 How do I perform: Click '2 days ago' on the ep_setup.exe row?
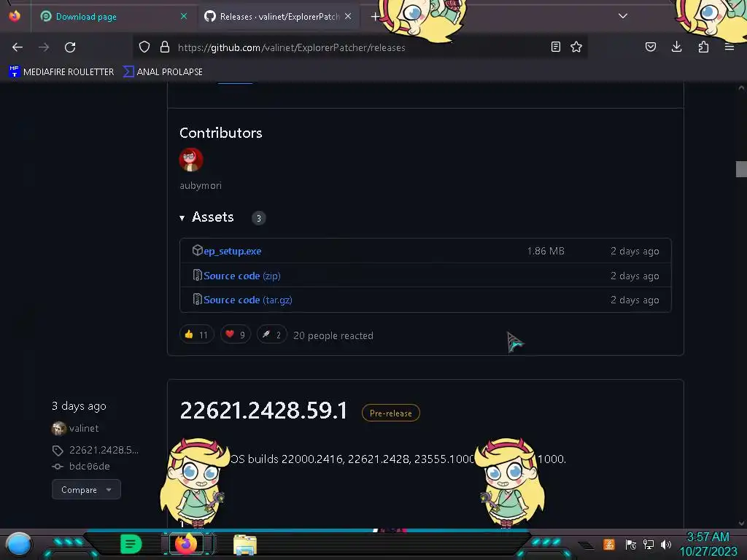(x=635, y=251)
